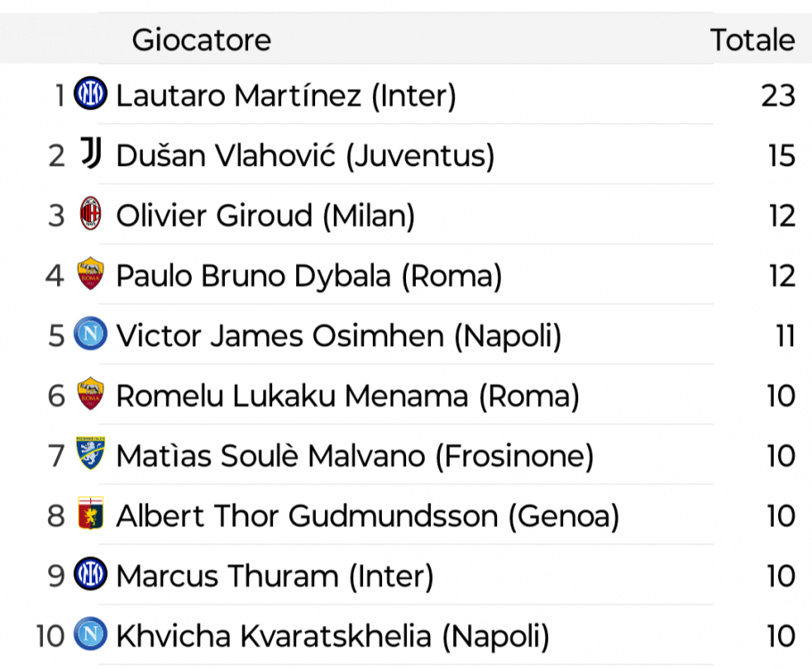The width and height of the screenshot is (812, 669).
Task: Click the Milan crest next to Olivier Giroud
Action: [x=91, y=213]
